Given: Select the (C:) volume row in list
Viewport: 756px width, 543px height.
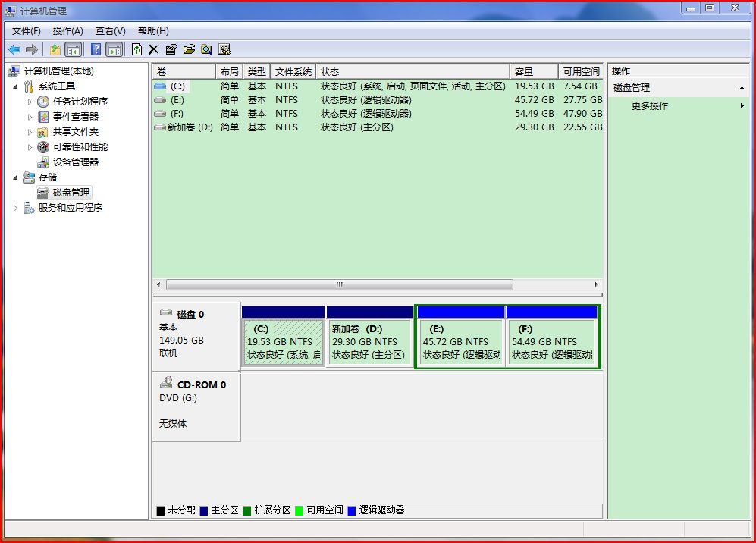Looking at the screenshot, I should click(x=378, y=86).
